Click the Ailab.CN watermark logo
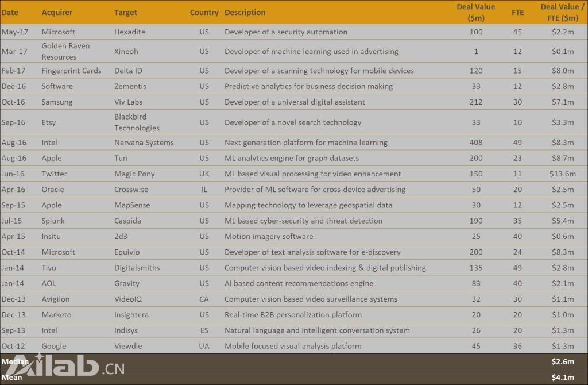588x385 pixels. point(63,365)
